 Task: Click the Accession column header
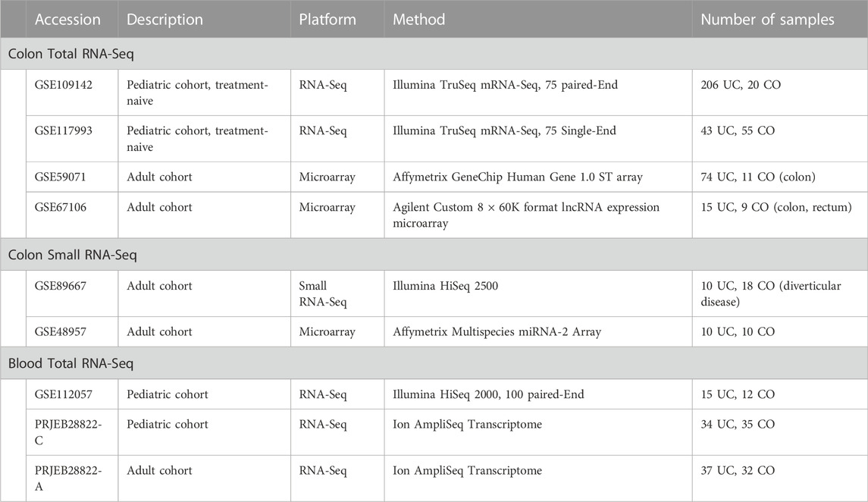click(67, 20)
